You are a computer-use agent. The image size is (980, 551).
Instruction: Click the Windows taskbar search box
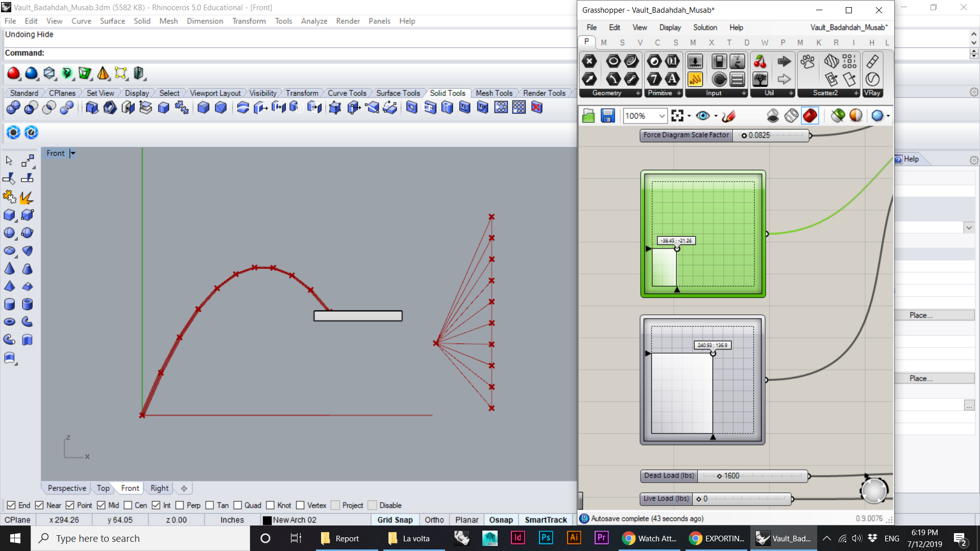(x=140, y=538)
